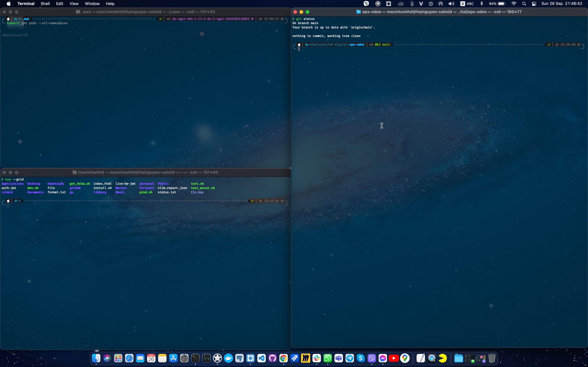Open the Shell menu

(x=45, y=4)
